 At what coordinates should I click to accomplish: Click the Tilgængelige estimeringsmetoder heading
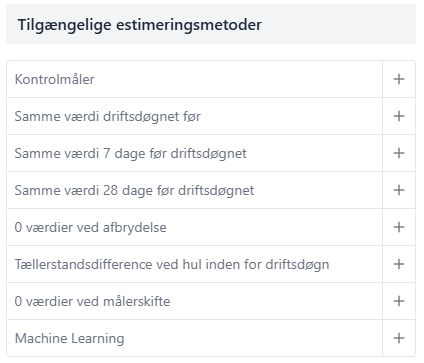140,25
